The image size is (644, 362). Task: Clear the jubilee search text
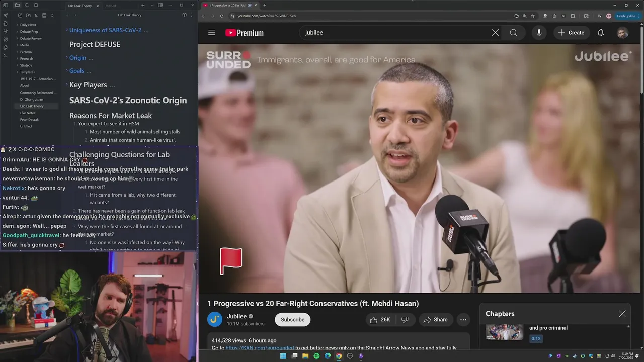click(495, 33)
